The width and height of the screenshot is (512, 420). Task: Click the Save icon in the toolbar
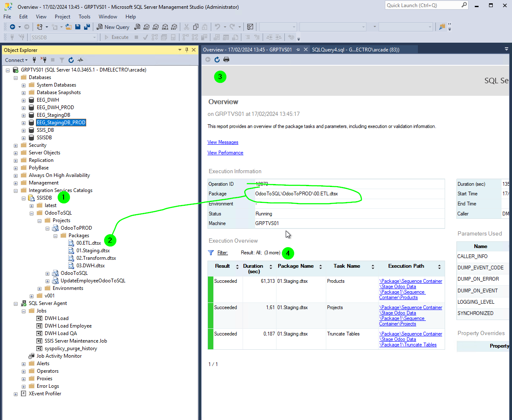click(78, 27)
